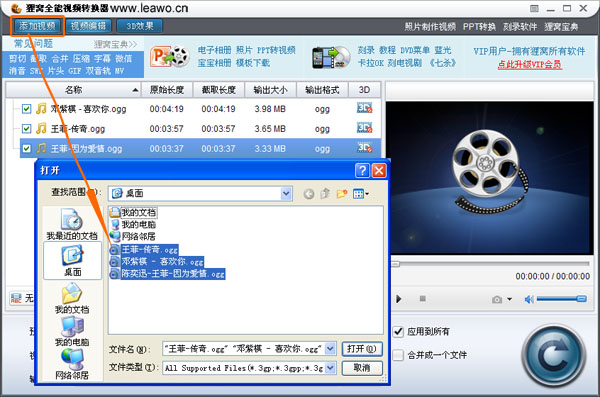This screenshot has height=397, width=600.
Task: Click the 取消 cancel button
Action: point(362,368)
